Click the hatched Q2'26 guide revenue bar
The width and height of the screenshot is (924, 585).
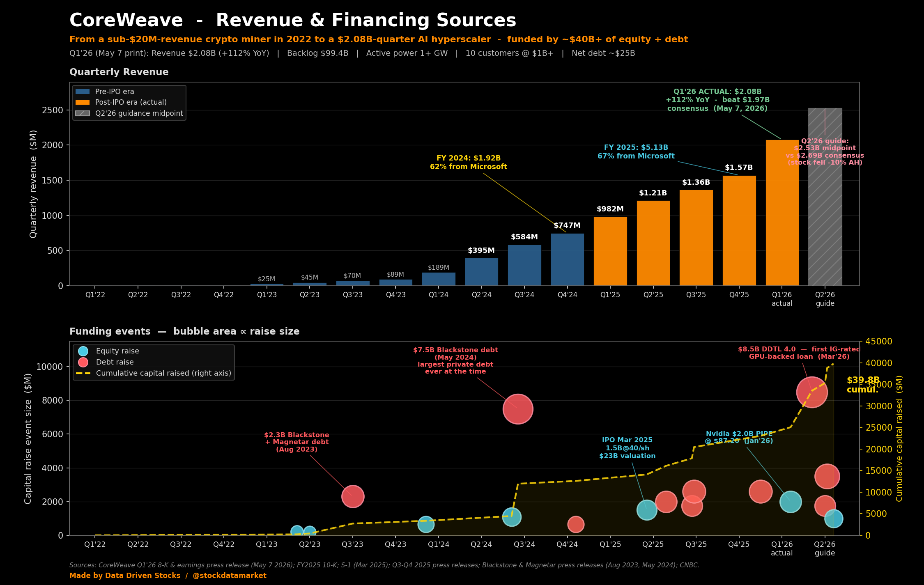tap(825, 197)
